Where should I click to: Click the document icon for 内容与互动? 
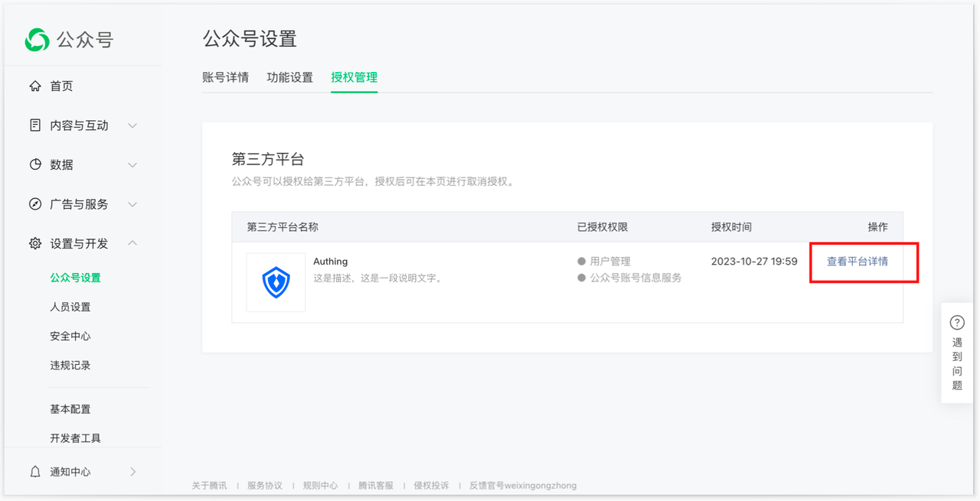(x=35, y=125)
